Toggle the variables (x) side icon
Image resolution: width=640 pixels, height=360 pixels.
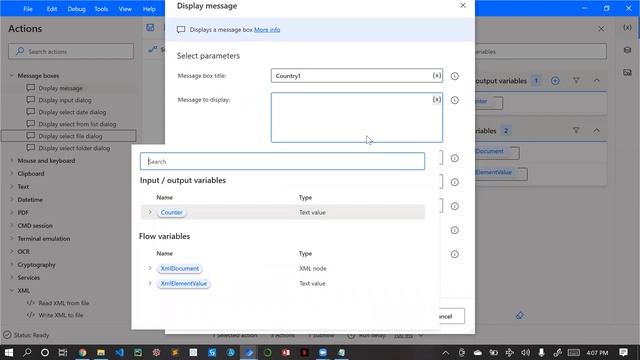tap(627, 28)
